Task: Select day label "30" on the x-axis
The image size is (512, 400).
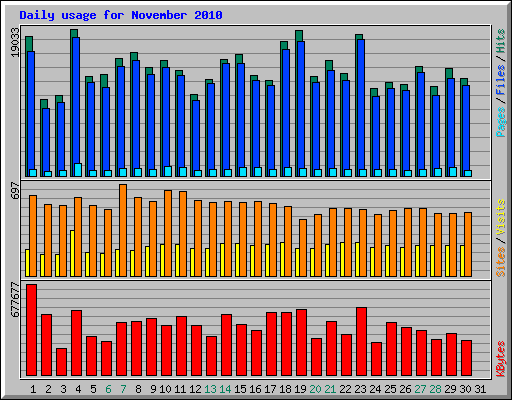Action: [x=465, y=389]
